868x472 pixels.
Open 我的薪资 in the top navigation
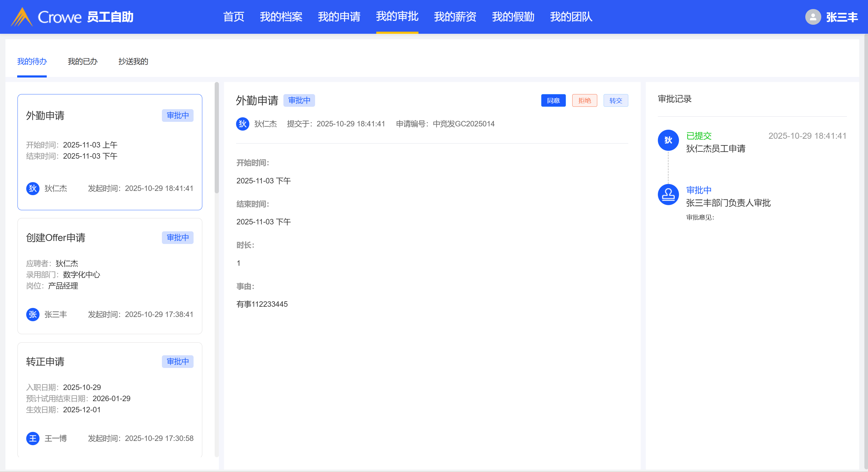pyautogui.click(x=455, y=17)
